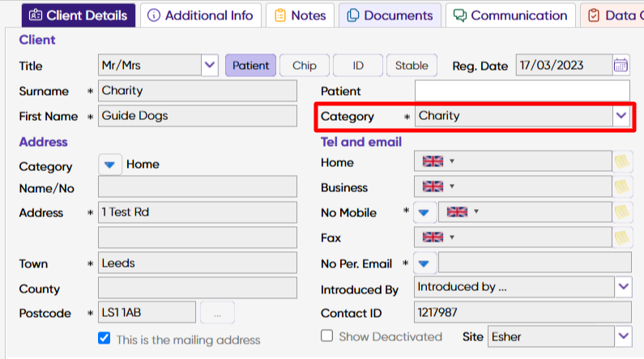Viewport: 644px width, 359px height.
Task: Open the client Category Charity dropdown
Action: pyautogui.click(x=621, y=116)
